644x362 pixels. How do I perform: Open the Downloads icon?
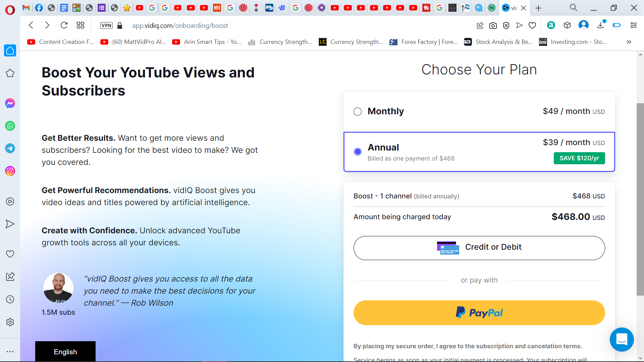pyautogui.click(x=601, y=25)
